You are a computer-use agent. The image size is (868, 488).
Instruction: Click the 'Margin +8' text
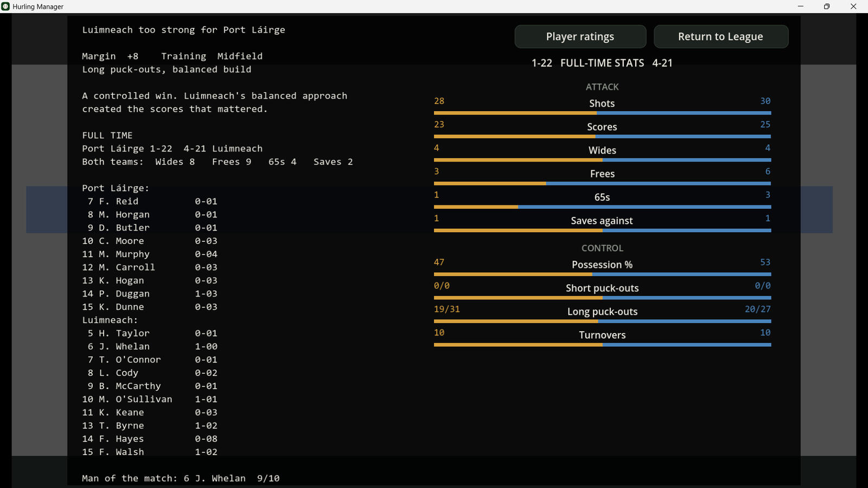[x=110, y=56]
